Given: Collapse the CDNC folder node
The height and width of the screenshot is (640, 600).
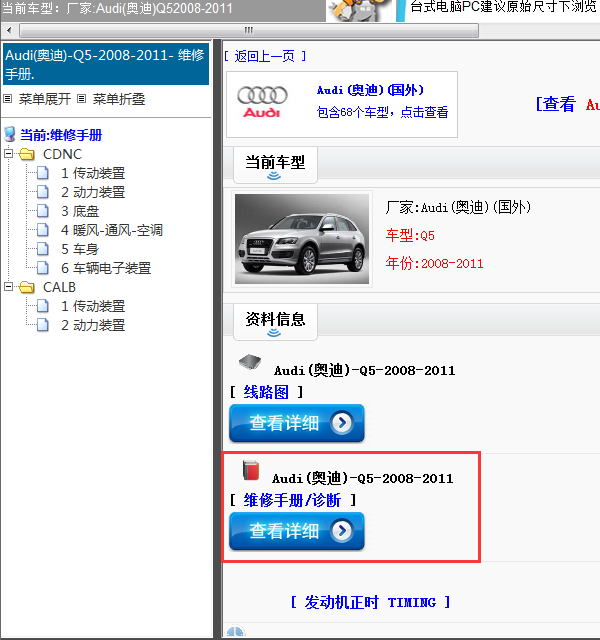Looking at the screenshot, I should [x=8, y=154].
